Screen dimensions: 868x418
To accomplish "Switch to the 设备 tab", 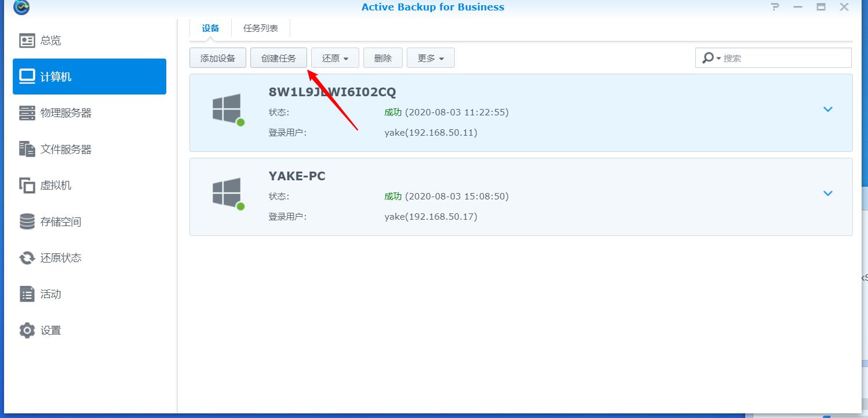I will (211, 28).
